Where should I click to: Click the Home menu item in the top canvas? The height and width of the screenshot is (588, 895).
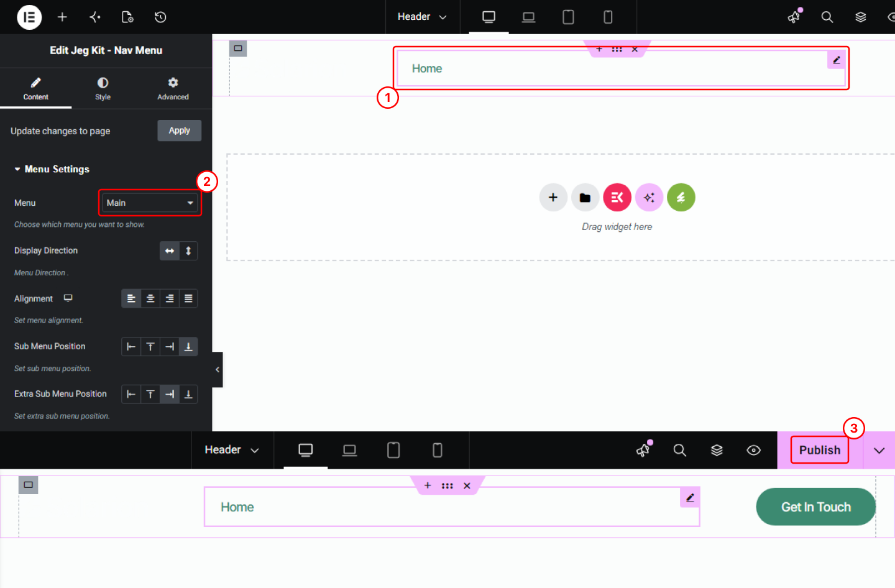click(427, 68)
